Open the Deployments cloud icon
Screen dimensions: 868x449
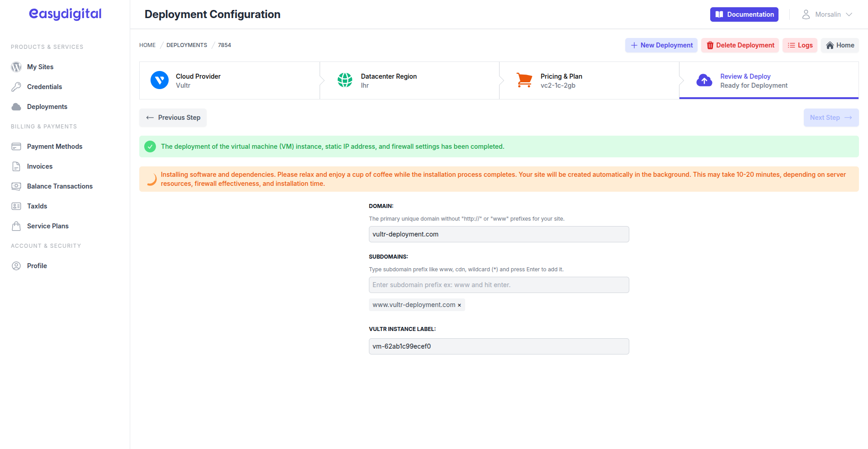pos(16,106)
